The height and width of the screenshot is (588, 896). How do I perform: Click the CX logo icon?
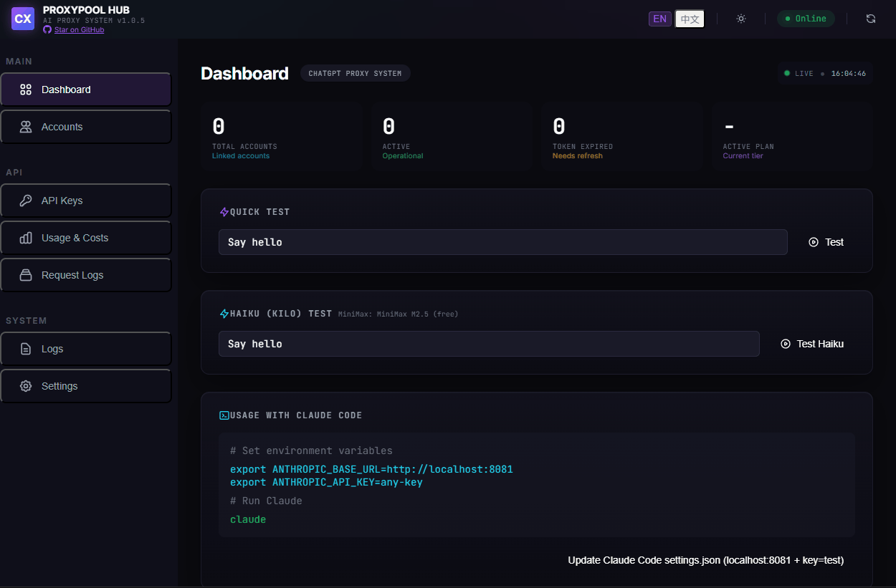(23, 19)
